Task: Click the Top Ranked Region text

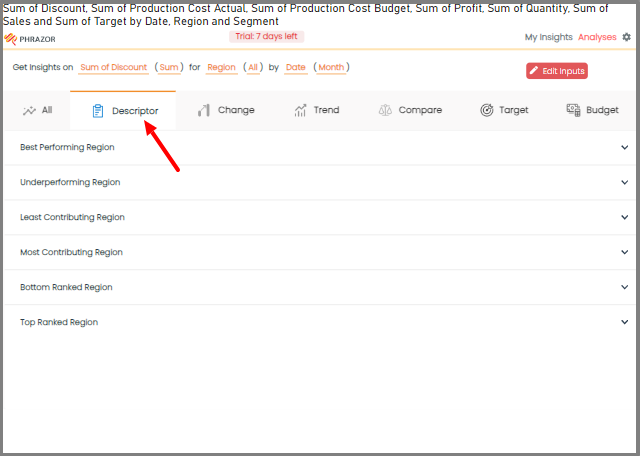Action: point(59,322)
